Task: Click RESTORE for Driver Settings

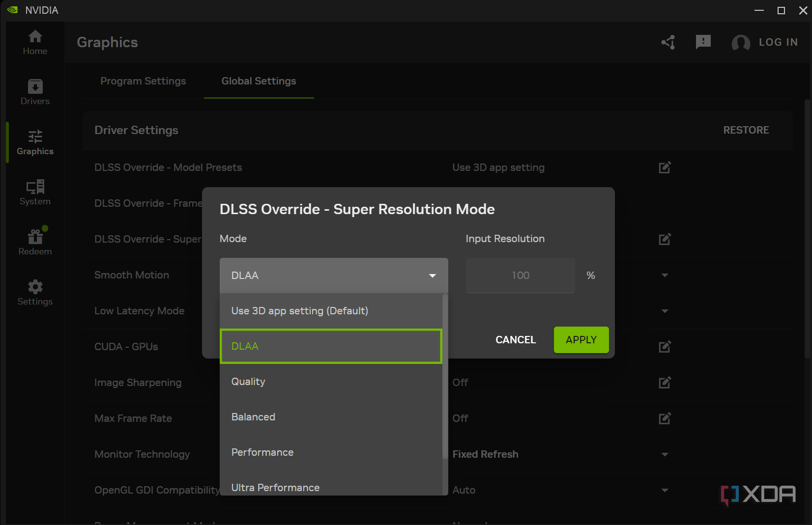Action: pos(746,130)
